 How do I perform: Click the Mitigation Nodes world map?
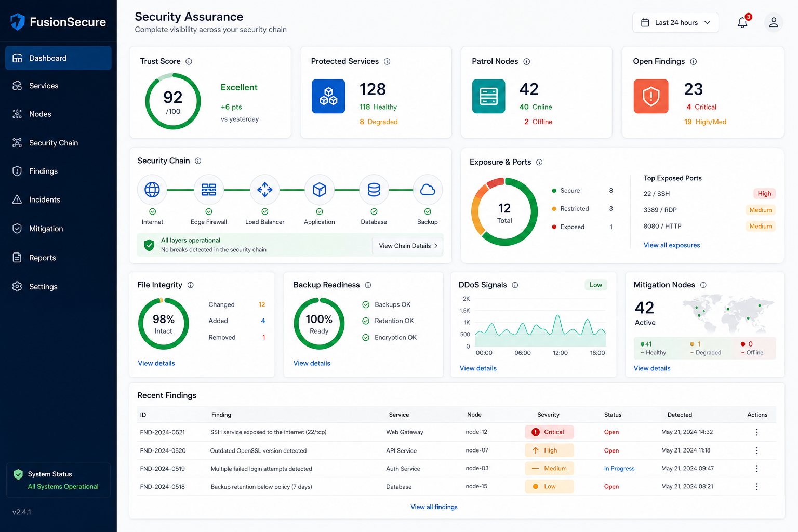click(x=727, y=313)
